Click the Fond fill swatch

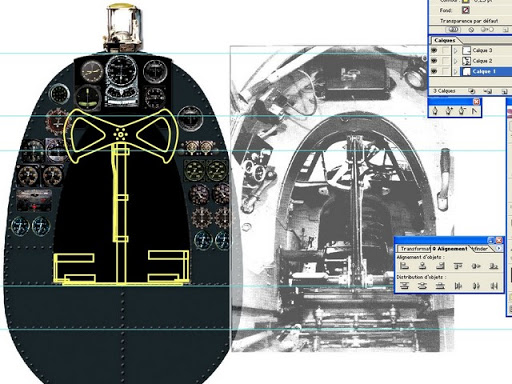[x=465, y=10]
